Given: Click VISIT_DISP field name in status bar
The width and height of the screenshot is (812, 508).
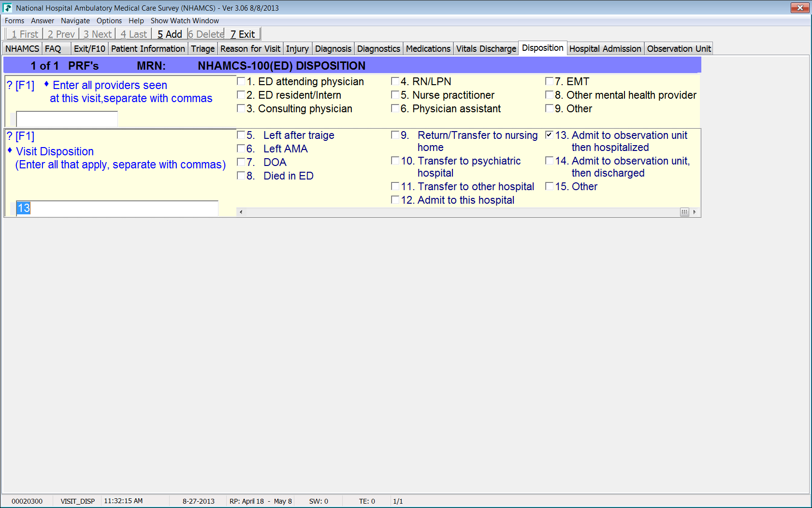Looking at the screenshot, I should pos(77,501).
